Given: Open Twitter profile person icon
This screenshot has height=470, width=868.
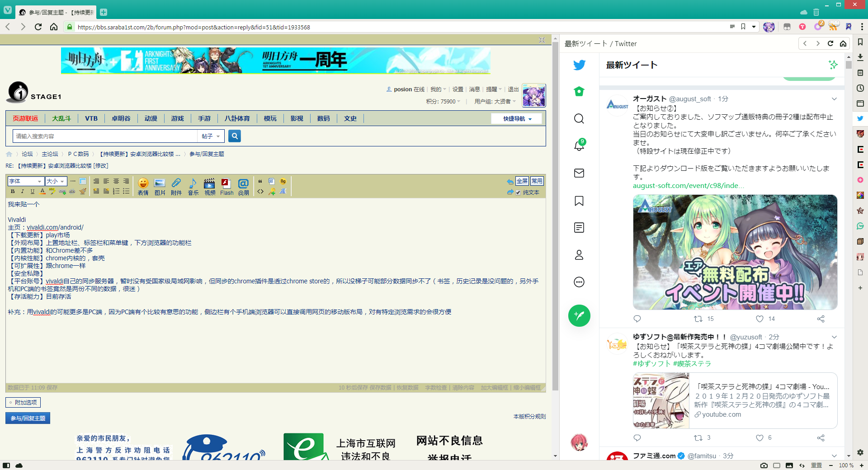Looking at the screenshot, I should coord(579,255).
